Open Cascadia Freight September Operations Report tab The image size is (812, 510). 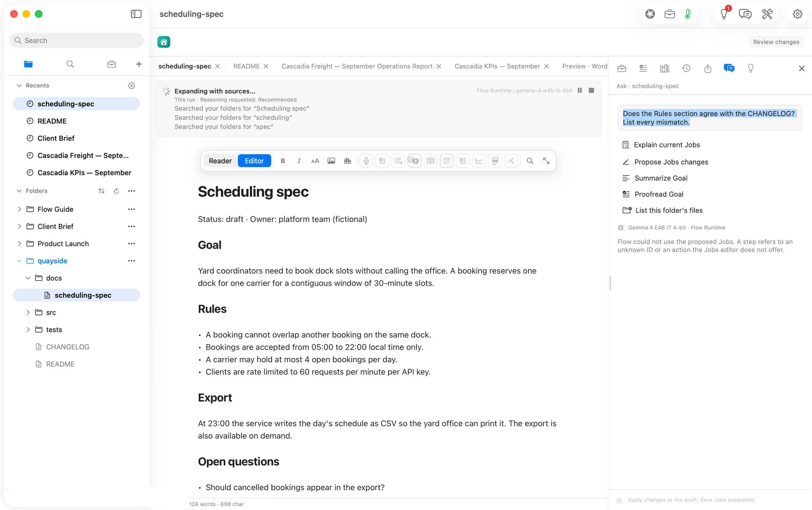click(357, 66)
